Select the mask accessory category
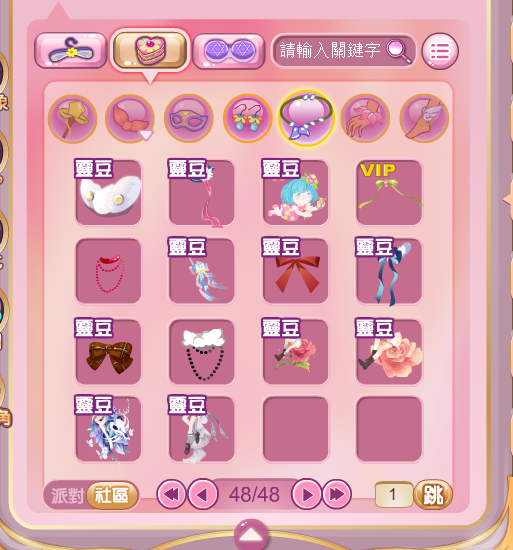The width and height of the screenshot is (513, 550). pos(189,118)
